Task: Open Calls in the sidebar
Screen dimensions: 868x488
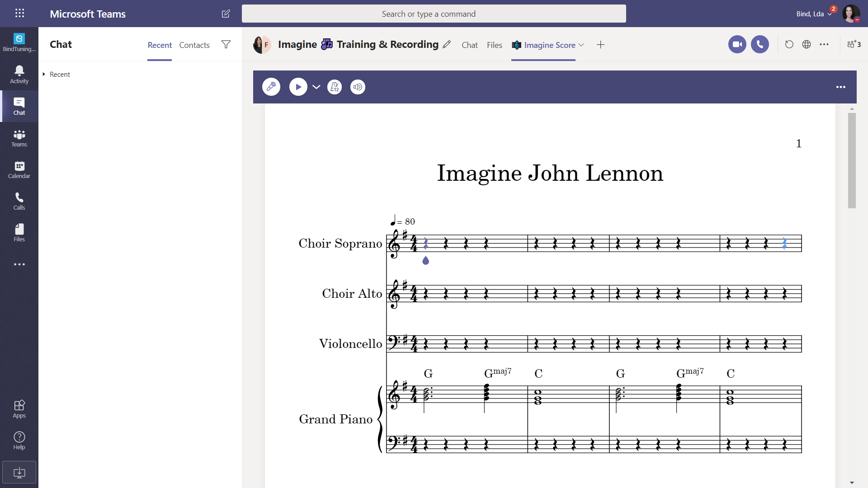Action: point(19,201)
